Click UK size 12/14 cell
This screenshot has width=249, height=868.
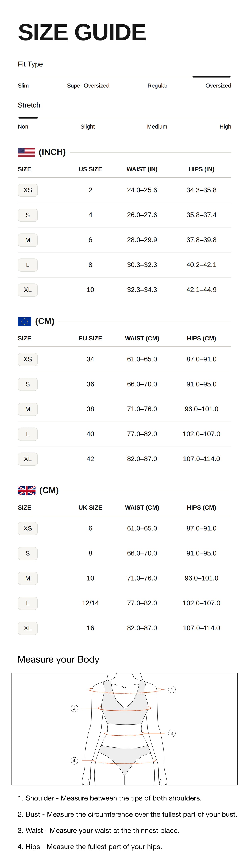tap(90, 603)
